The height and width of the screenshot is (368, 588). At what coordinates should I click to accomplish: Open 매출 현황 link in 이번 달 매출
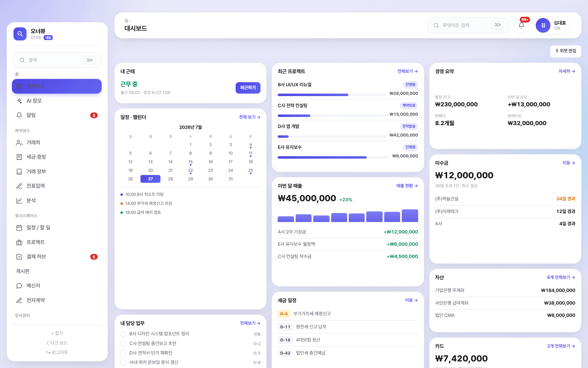click(407, 186)
